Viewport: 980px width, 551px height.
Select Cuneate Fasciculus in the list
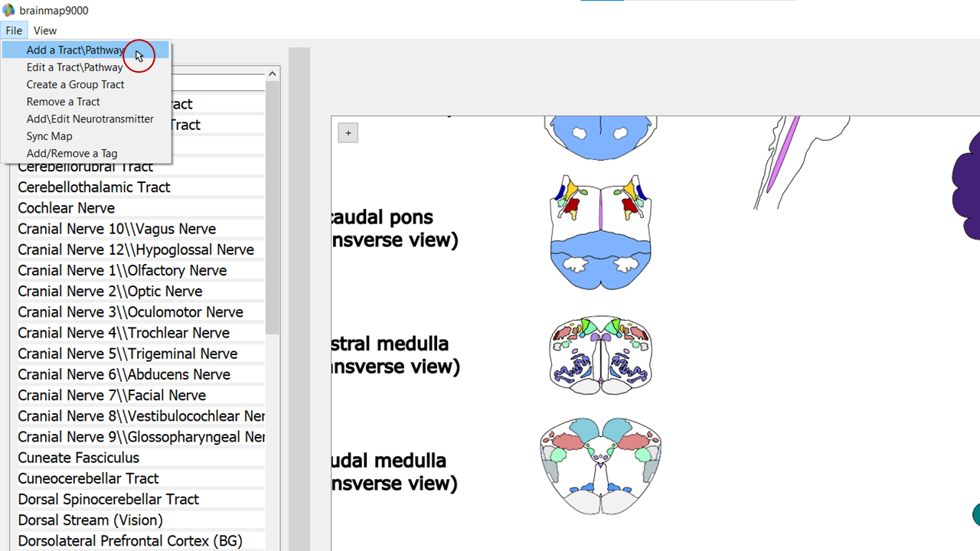pos(79,458)
